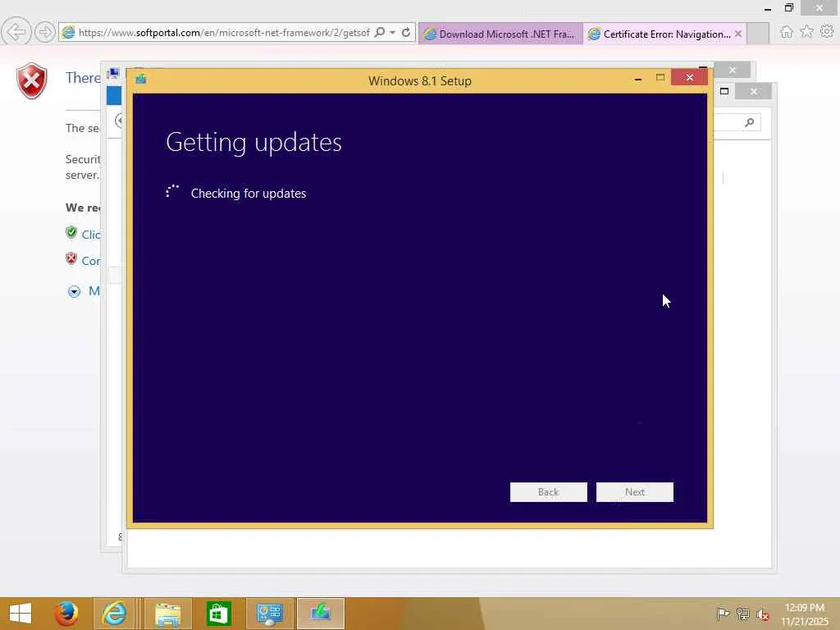Select Windows Setup taskbar item
Viewport: 840px width, 630px height.
[x=321, y=614]
